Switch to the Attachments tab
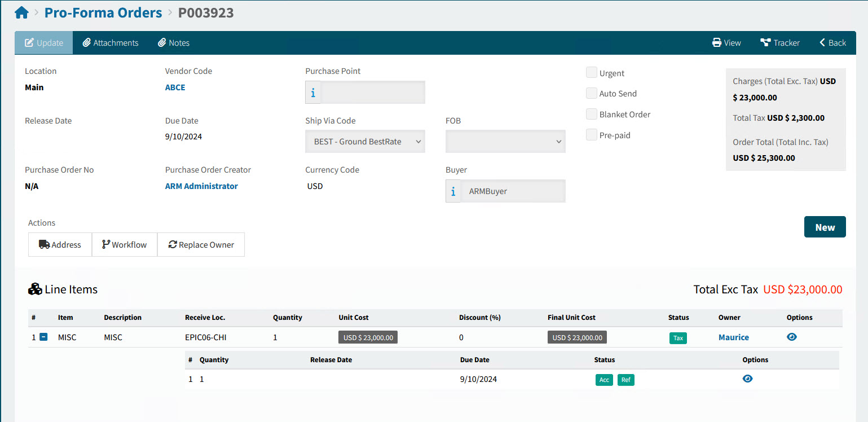The image size is (868, 422). (111, 43)
